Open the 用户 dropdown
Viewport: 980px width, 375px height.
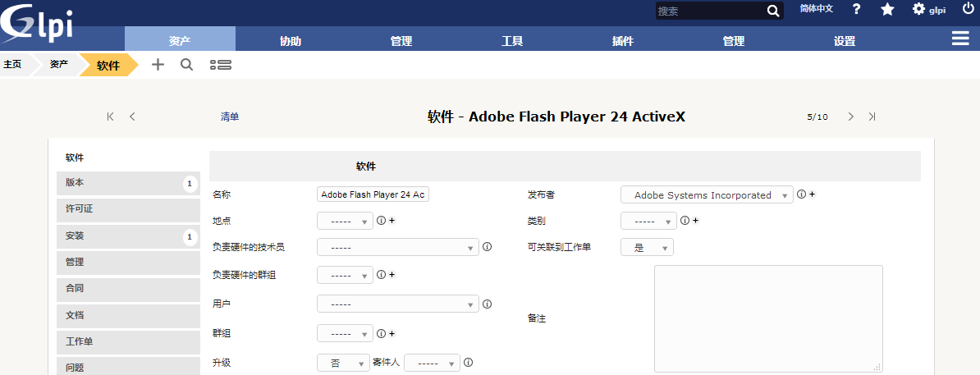tap(398, 304)
